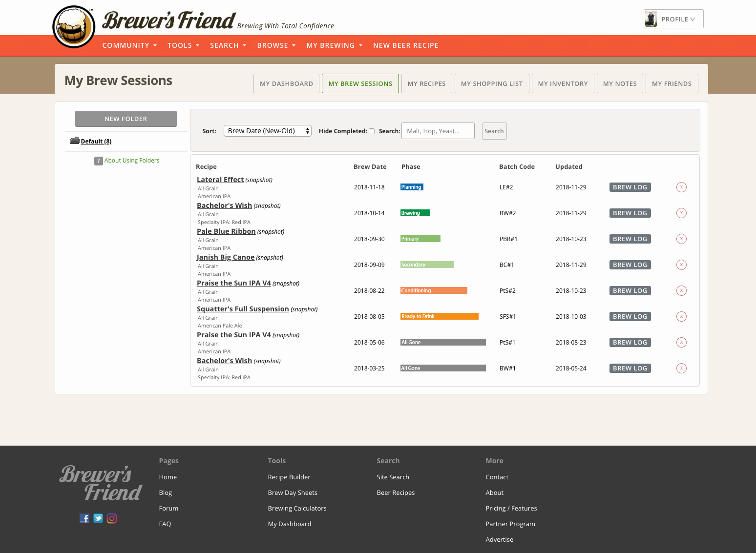The height and width of the screenshot is (553, 756).
Task: Open the Janish Big Canoe recipe link
Action: coord(226,257)
